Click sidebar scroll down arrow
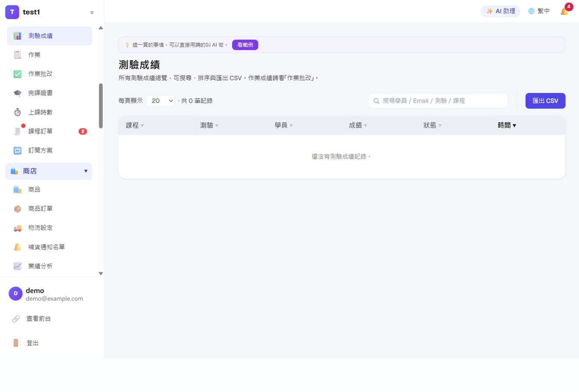 point(101,273)
